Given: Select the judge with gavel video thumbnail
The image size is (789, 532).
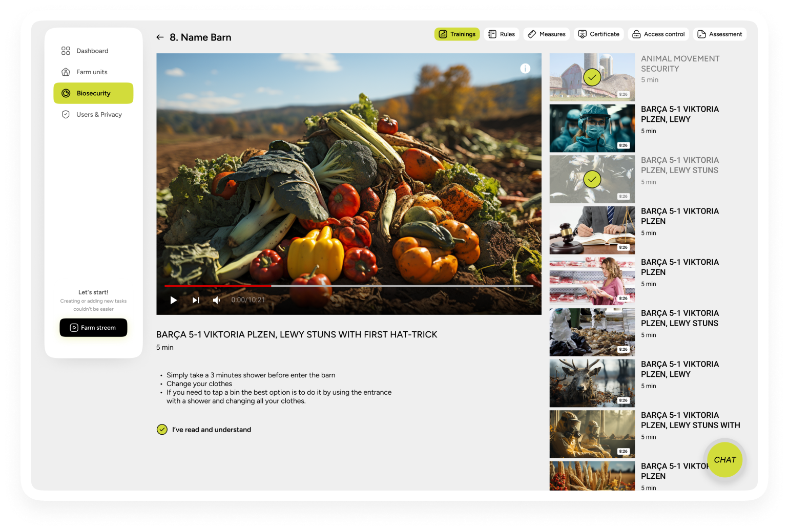Looking at the screenshot, I should [x=592, y=230].
